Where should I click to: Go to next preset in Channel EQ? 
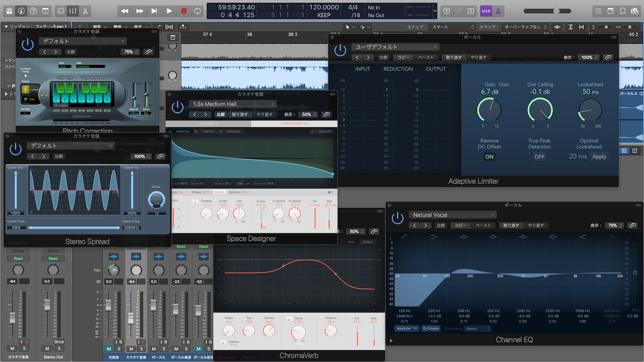pyautogui.click(x=425, y=225)
